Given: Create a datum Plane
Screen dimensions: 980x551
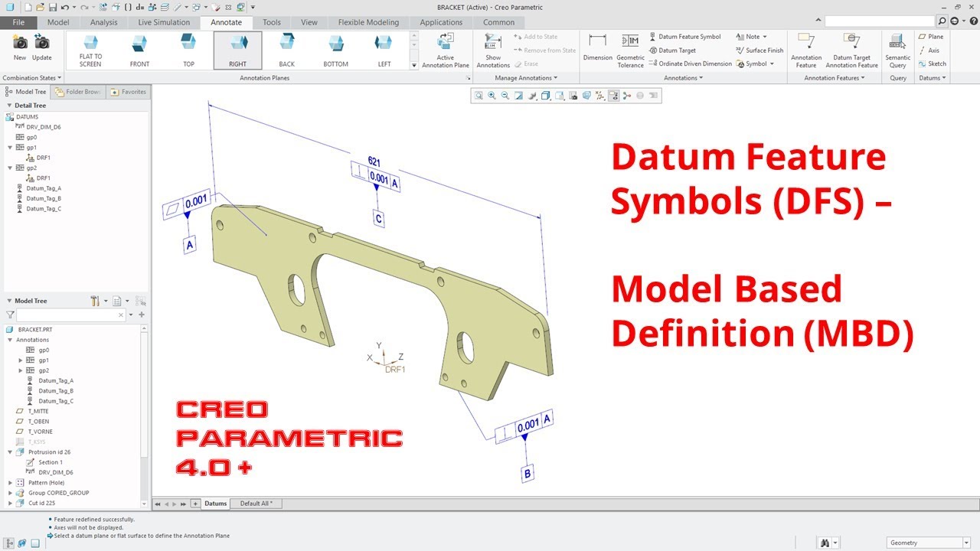Looking at the screenshot, I should 931,37.
